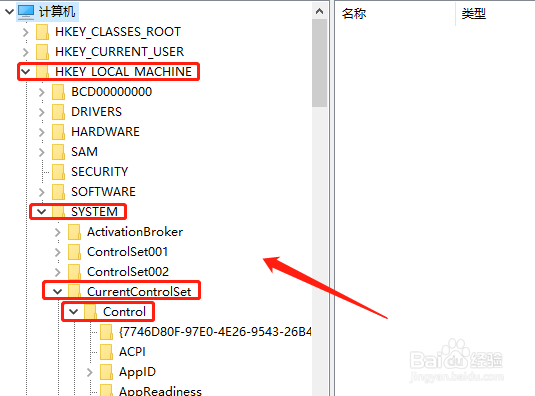Collapse the 计算机 root node
535x396 pixels.
pos(9,12)
